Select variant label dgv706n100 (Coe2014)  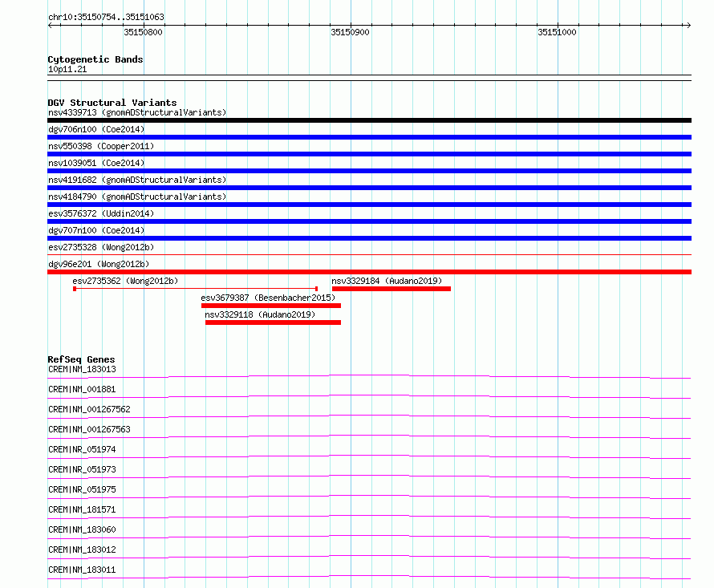(x=96, y=129)
